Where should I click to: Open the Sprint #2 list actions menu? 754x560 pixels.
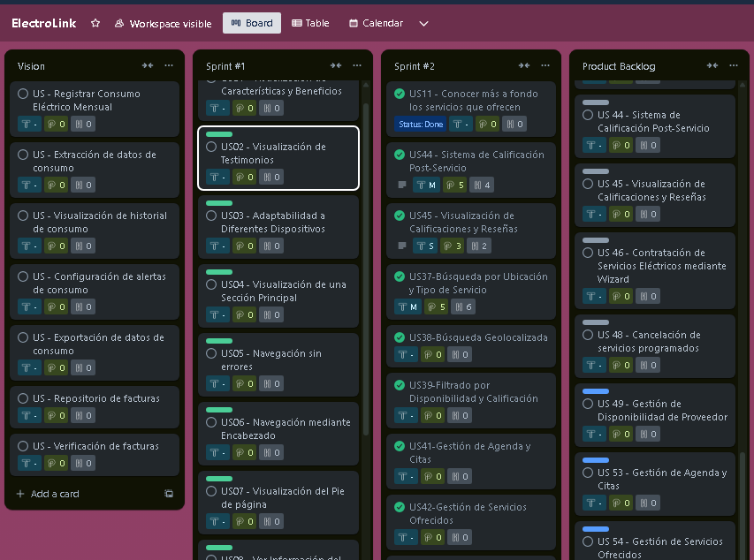pos(545,65)
